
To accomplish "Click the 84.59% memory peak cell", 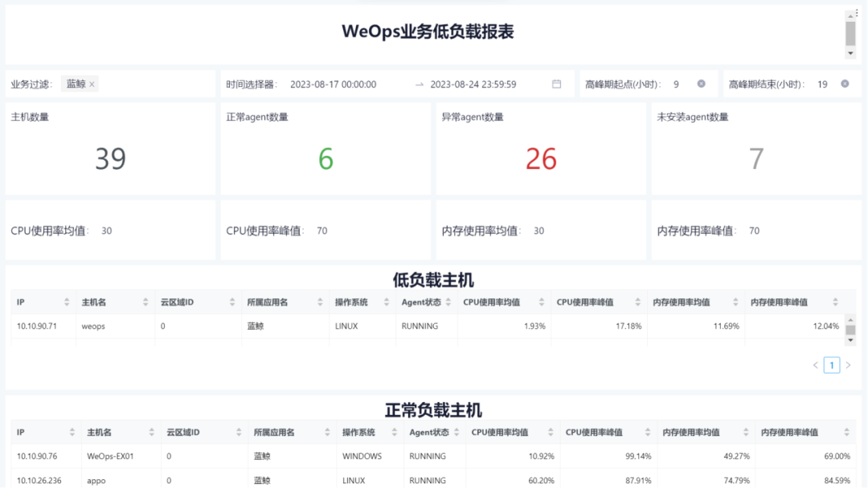I will [837, 480].
